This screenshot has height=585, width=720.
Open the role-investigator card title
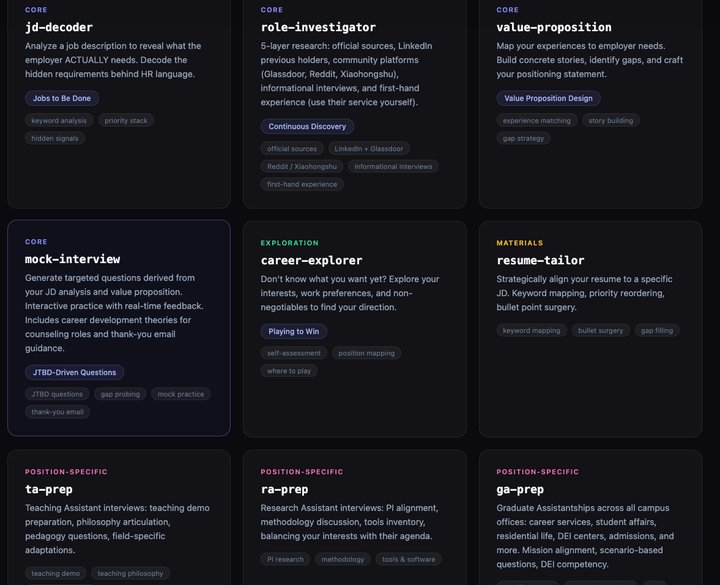coord(318,28)
